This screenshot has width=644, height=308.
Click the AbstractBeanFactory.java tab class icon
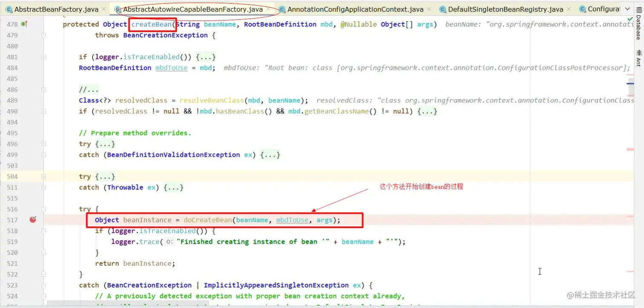(x=9, y=9)
